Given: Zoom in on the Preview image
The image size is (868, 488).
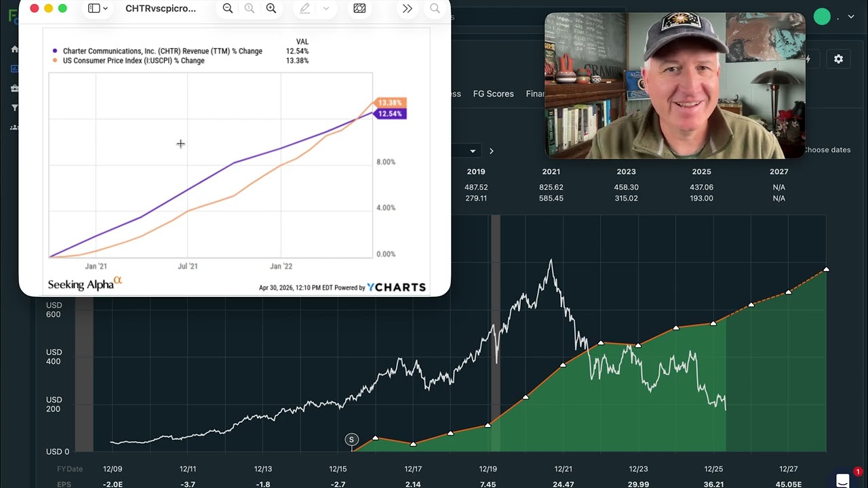Looking at the screenshot, I should point(271,8).
